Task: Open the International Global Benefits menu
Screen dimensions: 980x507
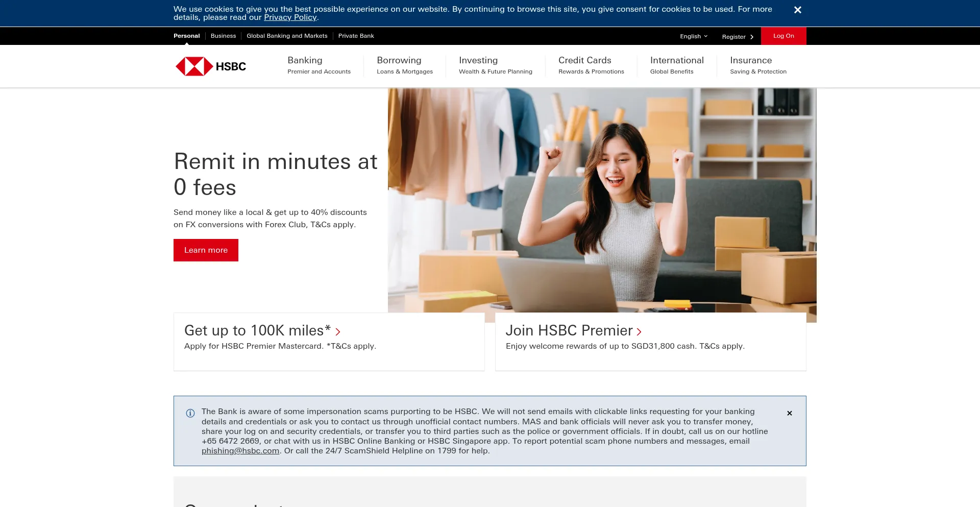Action: coord(676,65)
